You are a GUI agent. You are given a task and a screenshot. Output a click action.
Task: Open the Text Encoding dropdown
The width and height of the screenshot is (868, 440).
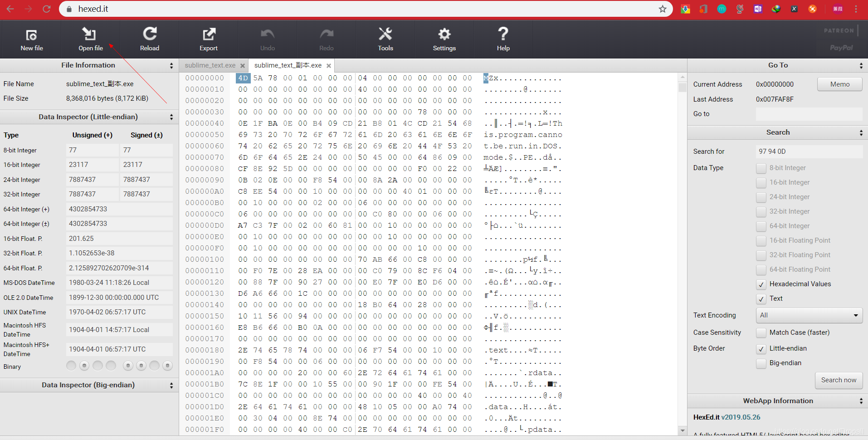click(809, 315)
